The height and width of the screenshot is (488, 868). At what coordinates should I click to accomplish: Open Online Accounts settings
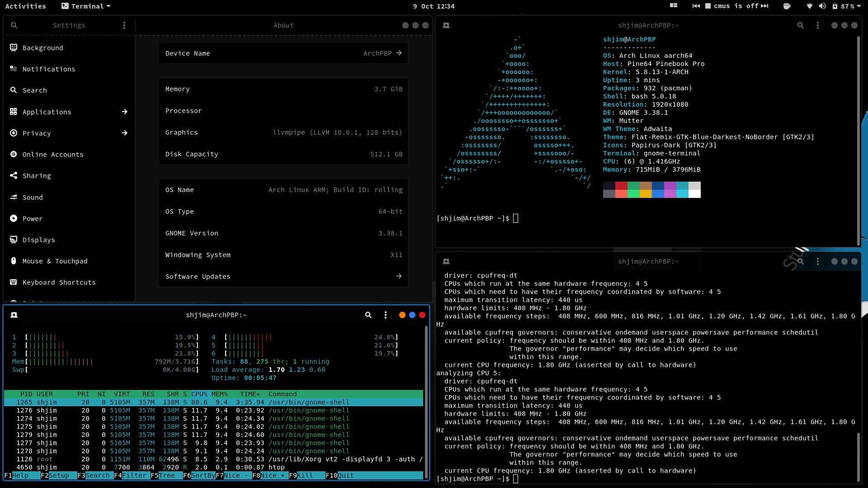[70, 155]
